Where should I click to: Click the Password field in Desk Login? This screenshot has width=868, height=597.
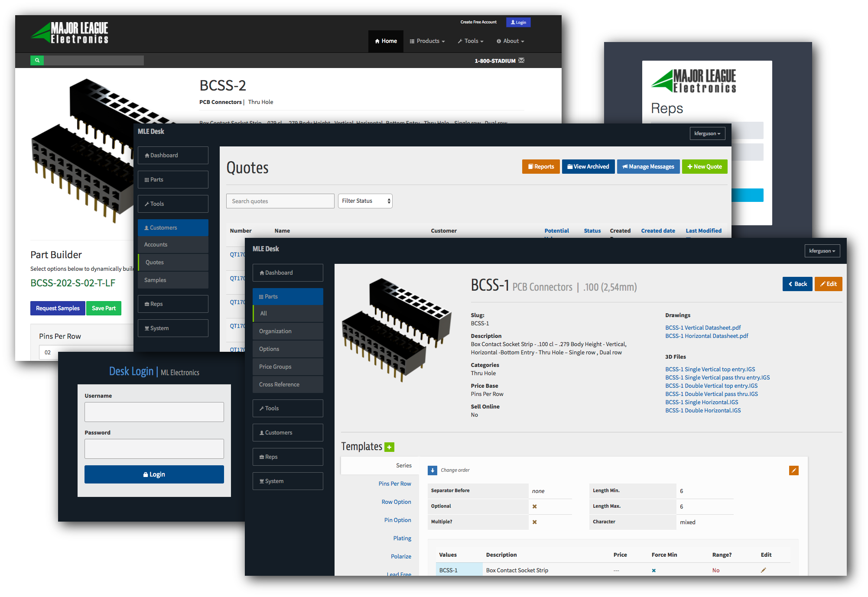154,449
